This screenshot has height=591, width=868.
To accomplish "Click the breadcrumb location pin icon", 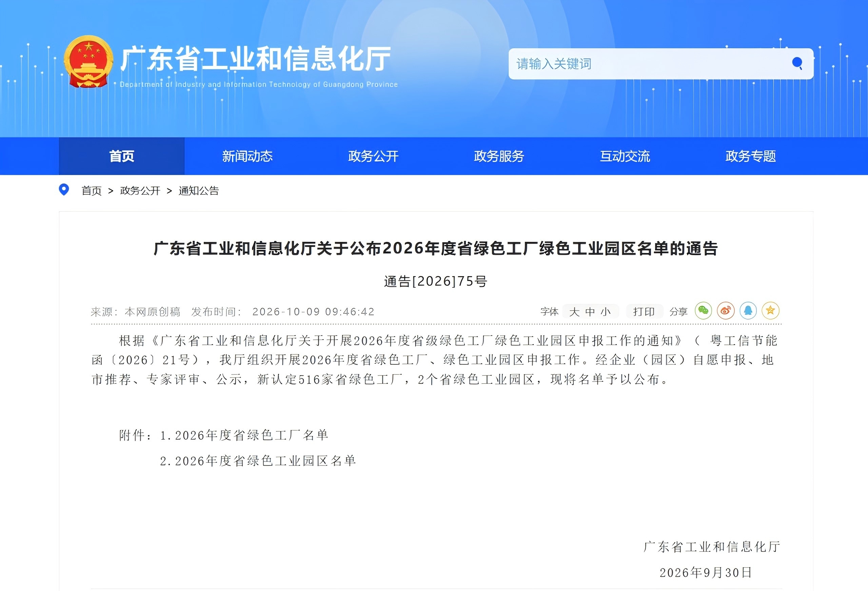I will (64, 190).
